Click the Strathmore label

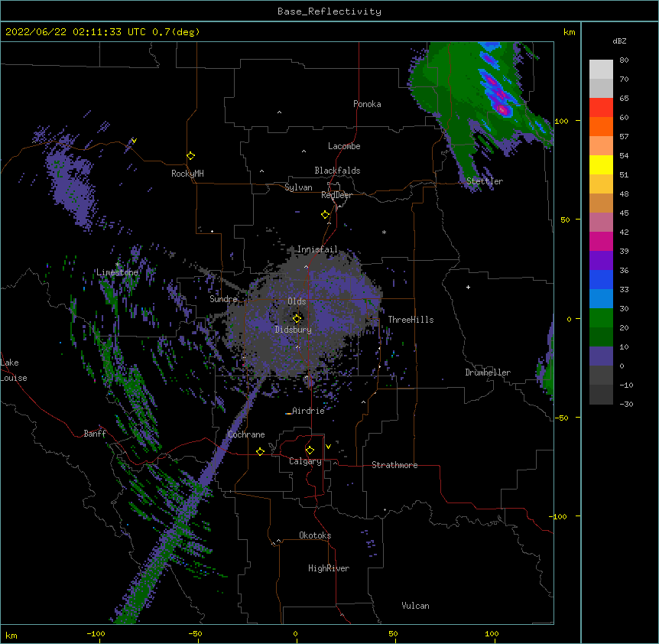(x=394, y=465)
